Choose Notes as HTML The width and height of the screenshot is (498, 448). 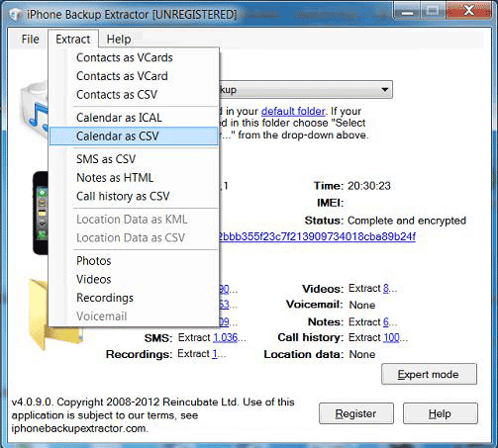pos(134,178)
